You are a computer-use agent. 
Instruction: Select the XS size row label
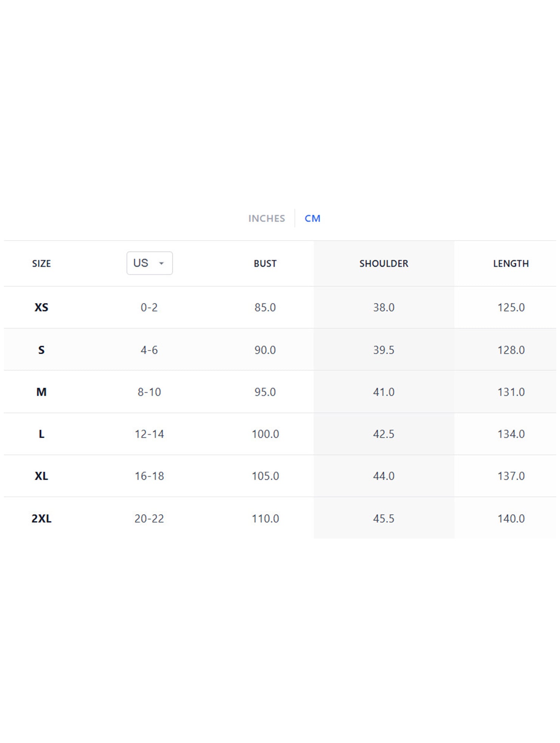click(41, 307)
